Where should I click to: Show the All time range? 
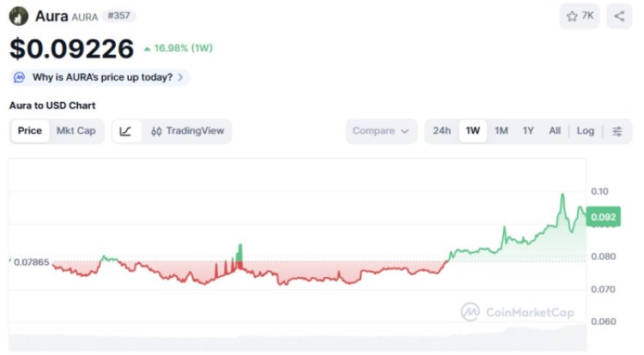pos(555,131)
